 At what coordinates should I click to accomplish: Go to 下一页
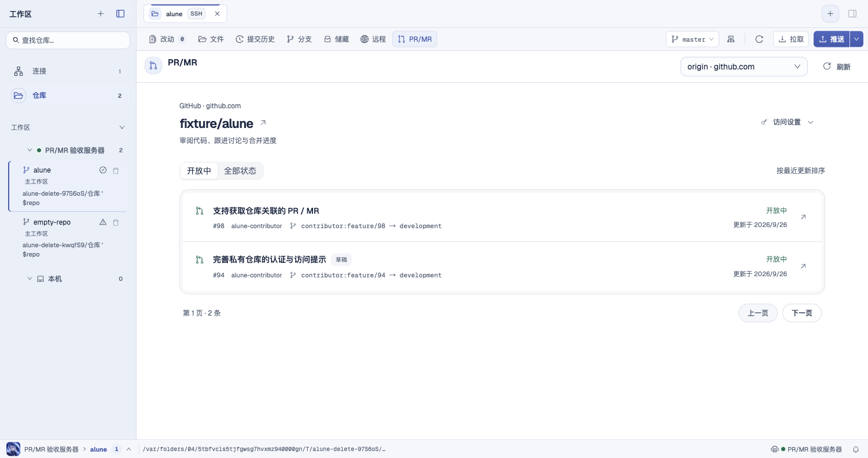point(802,313)
